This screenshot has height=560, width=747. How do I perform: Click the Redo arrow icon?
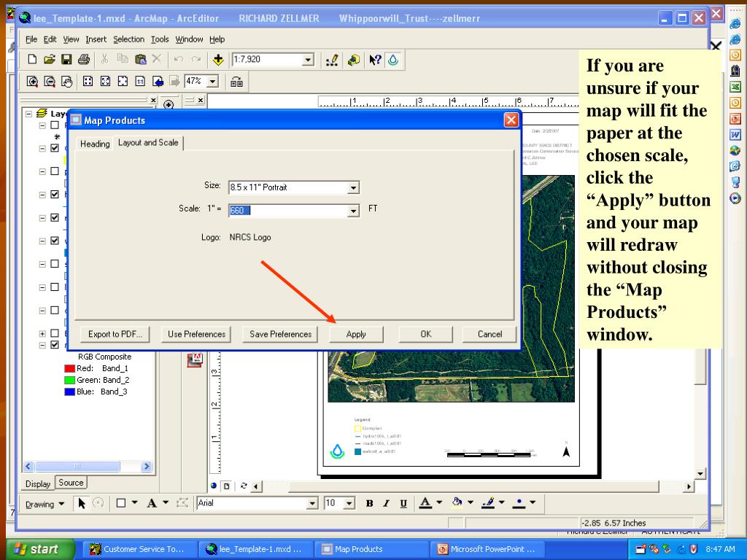(196, 60)
